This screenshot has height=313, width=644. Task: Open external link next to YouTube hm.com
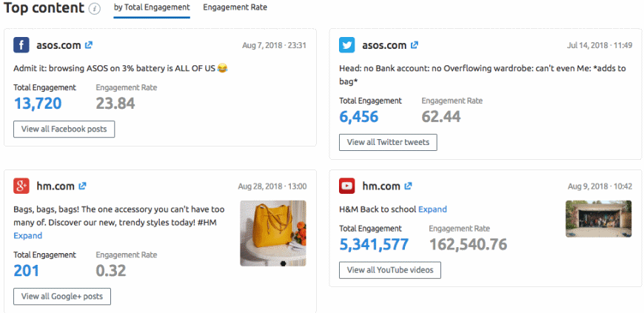pyautogui.click(x=408, y=186)
